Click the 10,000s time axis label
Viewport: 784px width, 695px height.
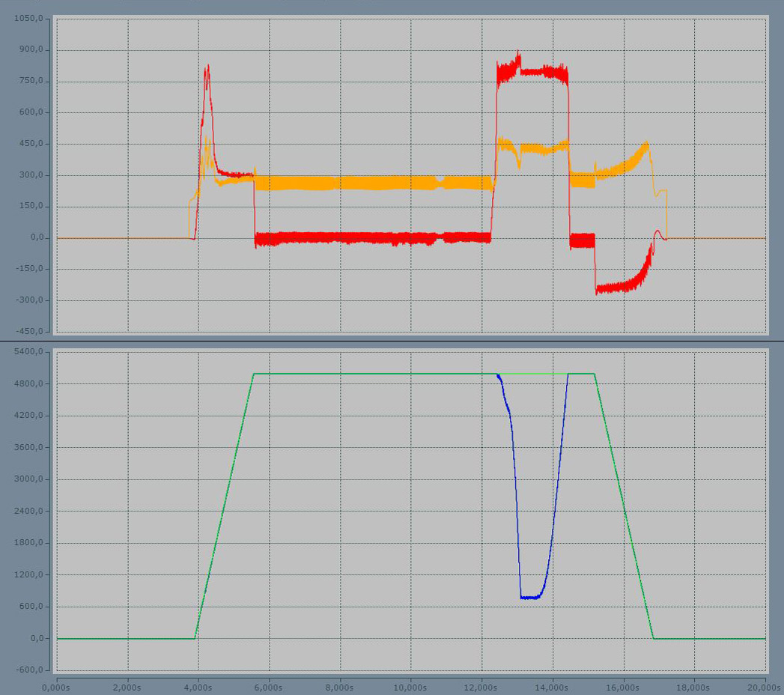(410, 688)
